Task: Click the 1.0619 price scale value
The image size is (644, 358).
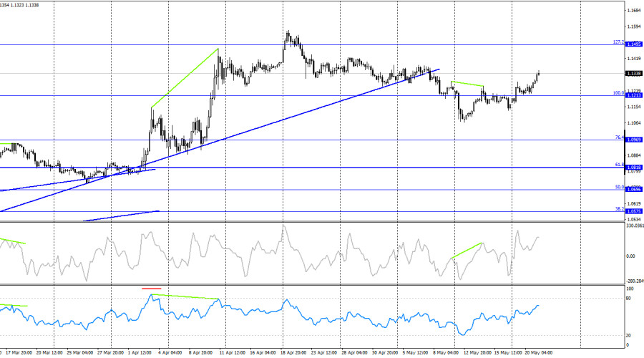Action: click(x=634, y=204)
